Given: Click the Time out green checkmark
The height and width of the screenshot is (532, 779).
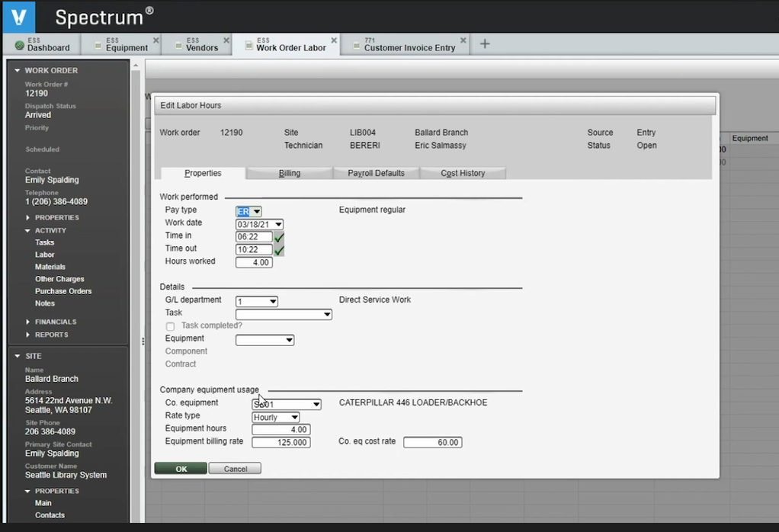Looking at the screenshot, I should pos(279,250).
